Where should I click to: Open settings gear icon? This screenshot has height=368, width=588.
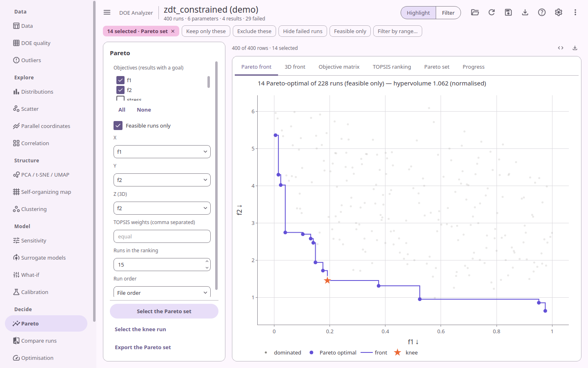[x=559, y=12]
